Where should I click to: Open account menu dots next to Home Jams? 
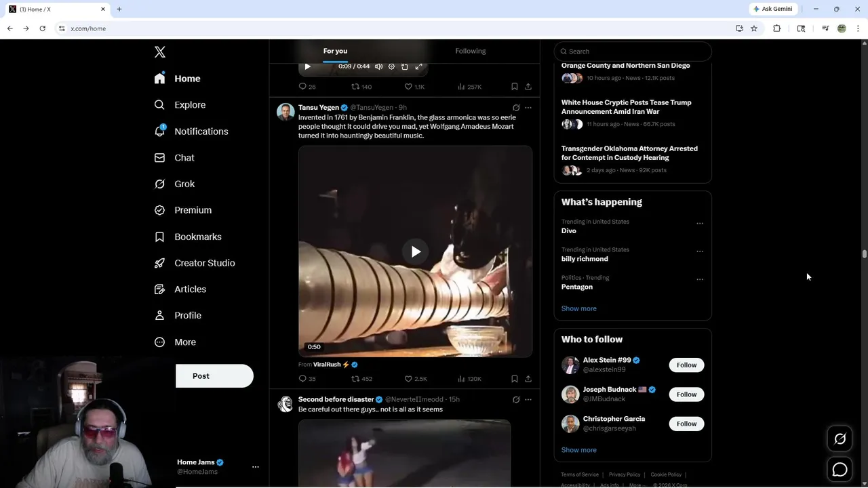pos(256,467)
